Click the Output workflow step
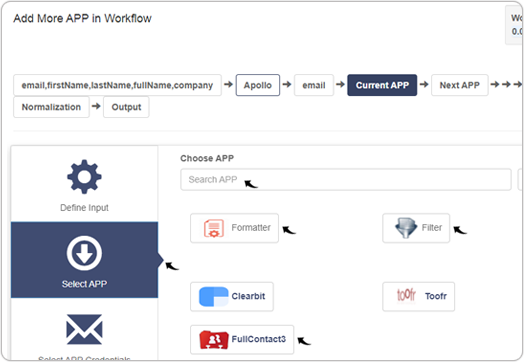The height and width of the screenshot is (362, 524). pyautogui.click(x=126, y=107)
